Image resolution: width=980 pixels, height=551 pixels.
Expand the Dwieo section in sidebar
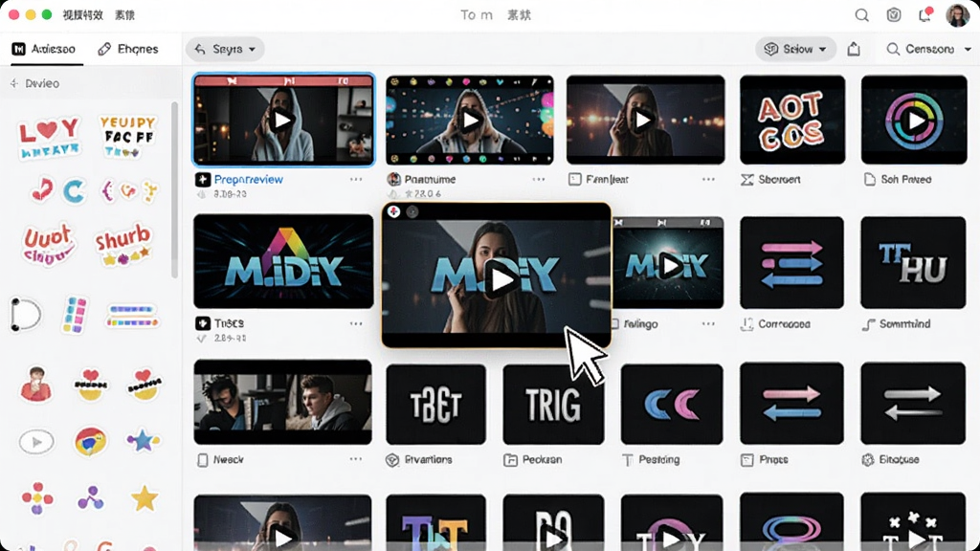pos(35,83)
